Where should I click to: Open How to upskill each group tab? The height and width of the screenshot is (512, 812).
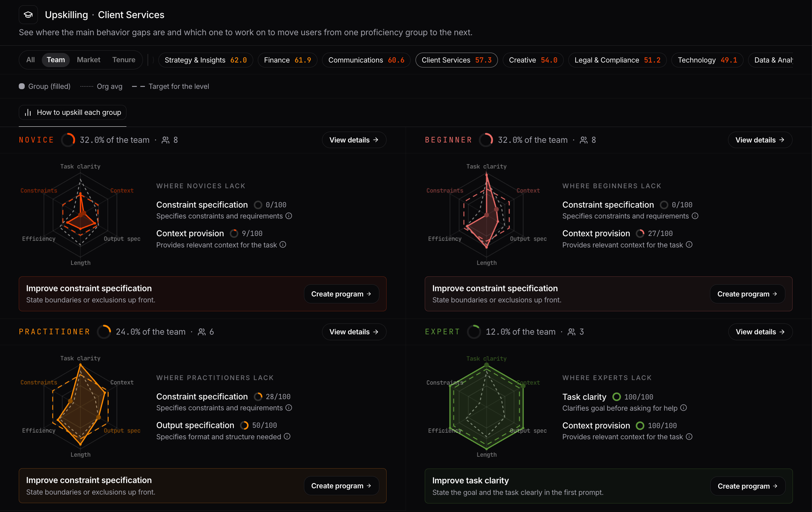click(72, 113)
